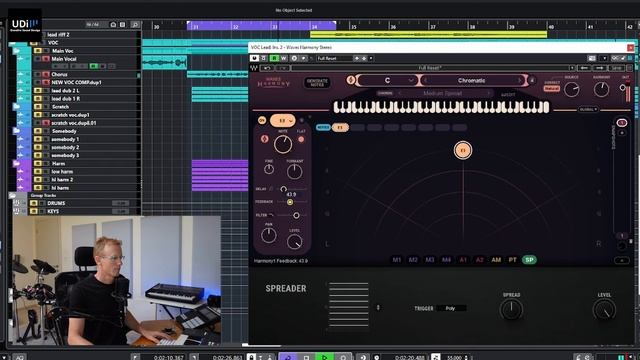Click the Spreader Level knob
This screenshot has height=360, width=640.
(604, 309)
